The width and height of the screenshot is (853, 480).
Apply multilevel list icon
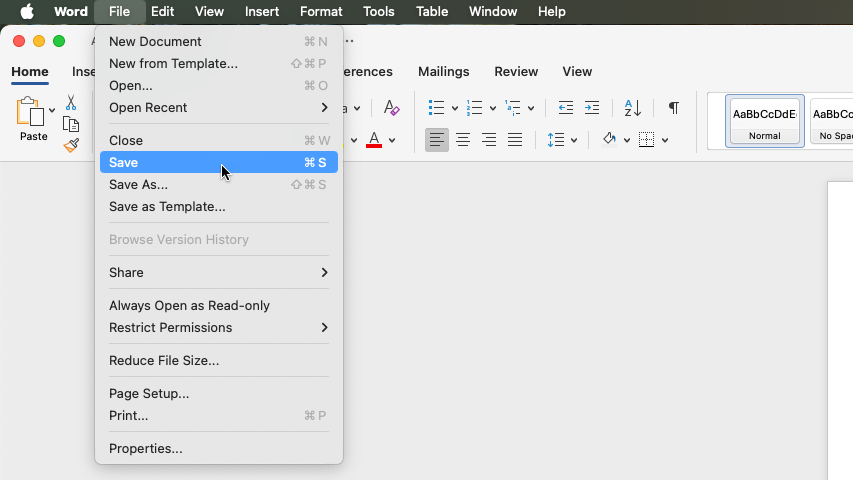point(512,108)
